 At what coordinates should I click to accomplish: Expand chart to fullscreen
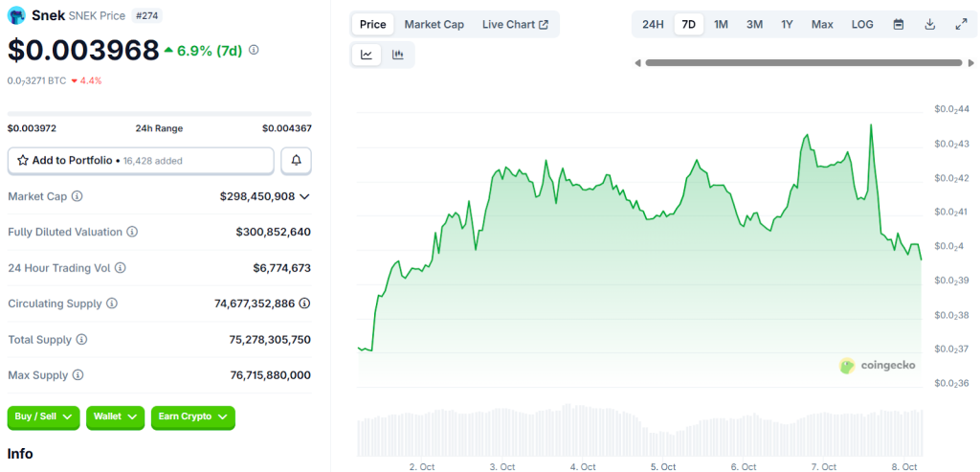pyautogui.click(x=961, y=24)
